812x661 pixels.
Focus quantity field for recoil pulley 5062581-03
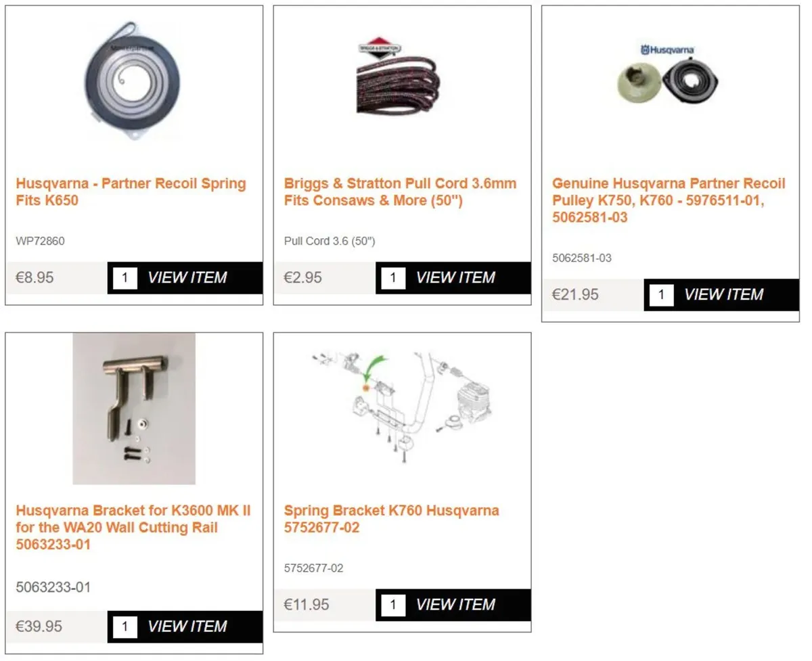[661, 295]
